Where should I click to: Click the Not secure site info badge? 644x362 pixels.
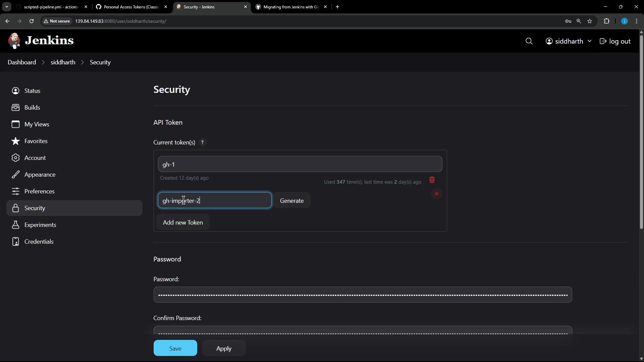tap(57, 21)
